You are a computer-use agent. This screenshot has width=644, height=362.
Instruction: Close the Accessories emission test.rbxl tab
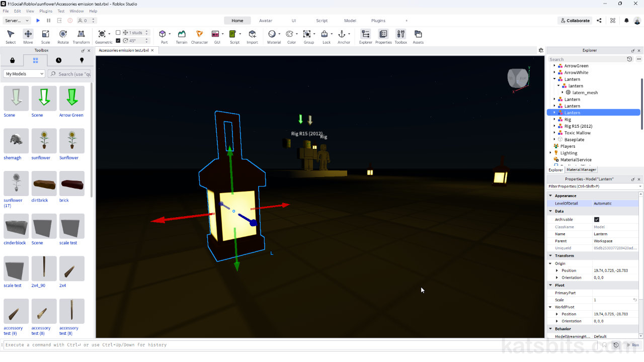pyautogui.click(x=152, y=50)
